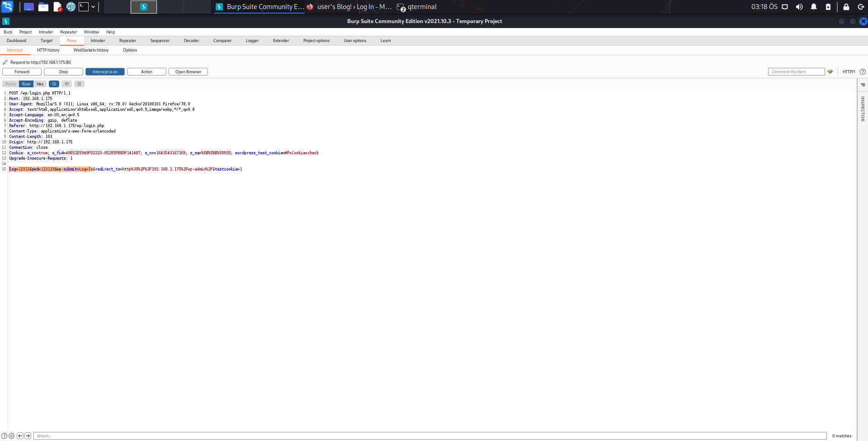Viewport: 868px width, 441px height.
Task: Open the Help menu
Action: (x=110, y=32)
